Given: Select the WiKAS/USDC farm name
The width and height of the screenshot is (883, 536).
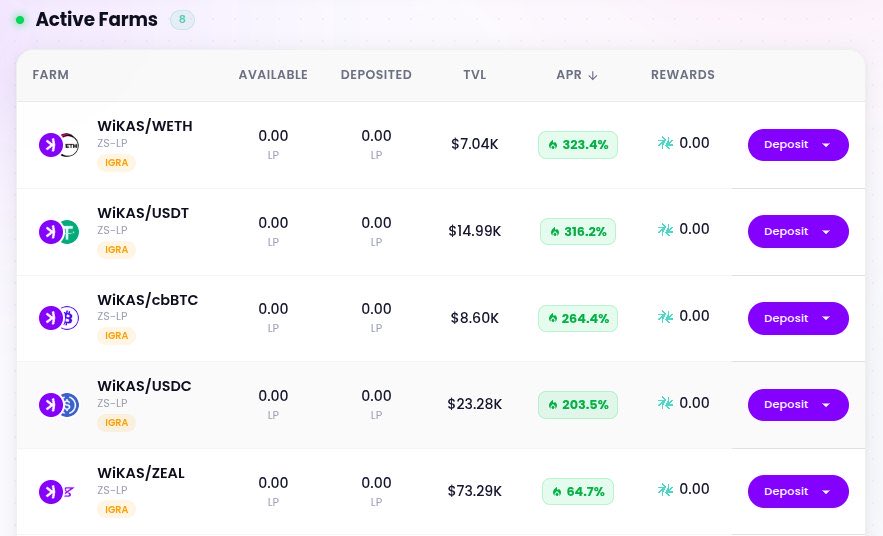Looking at the screenshot, I should 144,386.
